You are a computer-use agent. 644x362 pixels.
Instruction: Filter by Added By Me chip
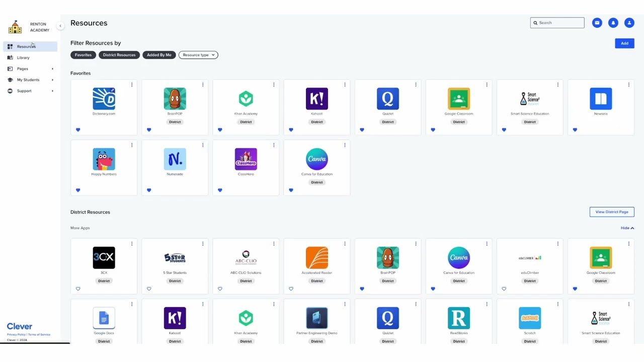coord(159,55)
